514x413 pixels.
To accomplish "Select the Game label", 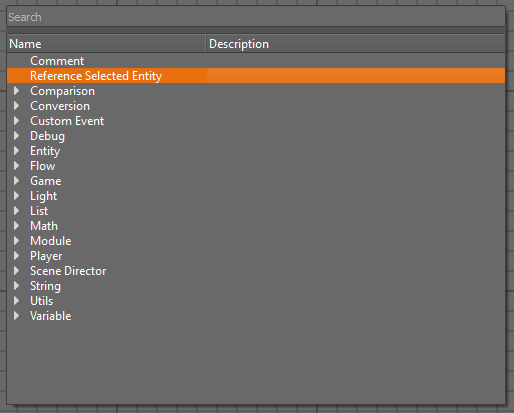I will click(46, 181).
